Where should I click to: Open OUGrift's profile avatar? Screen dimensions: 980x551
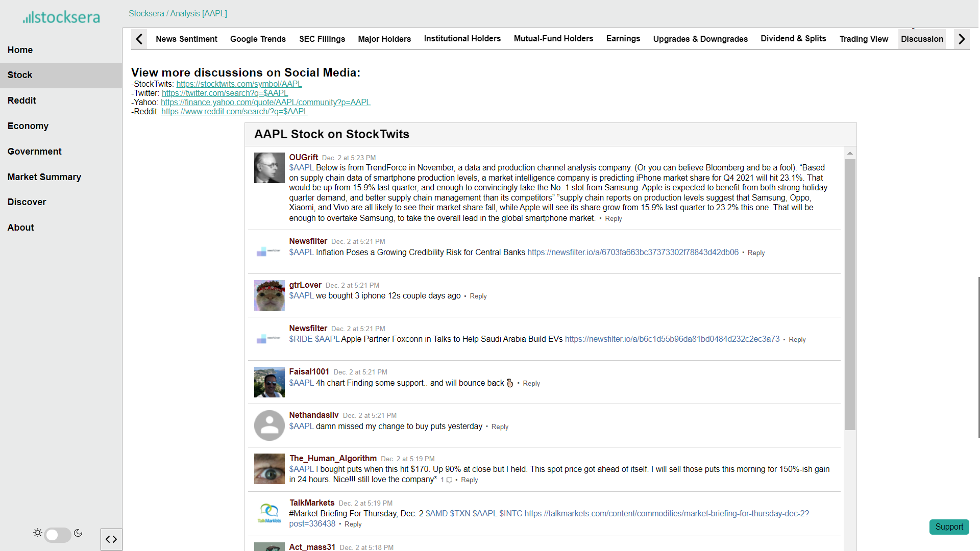[x=269, y=168]
